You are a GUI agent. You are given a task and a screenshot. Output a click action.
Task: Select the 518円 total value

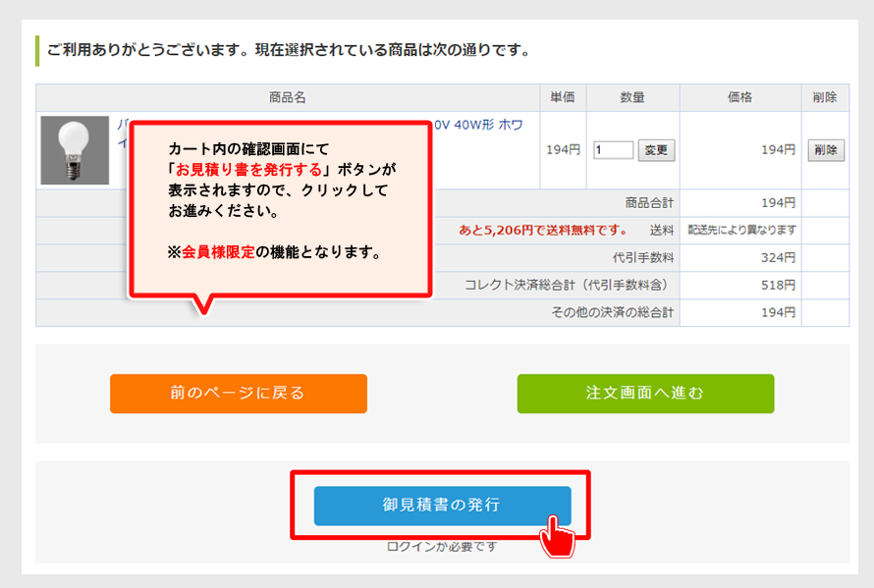(x=778, y=286)
